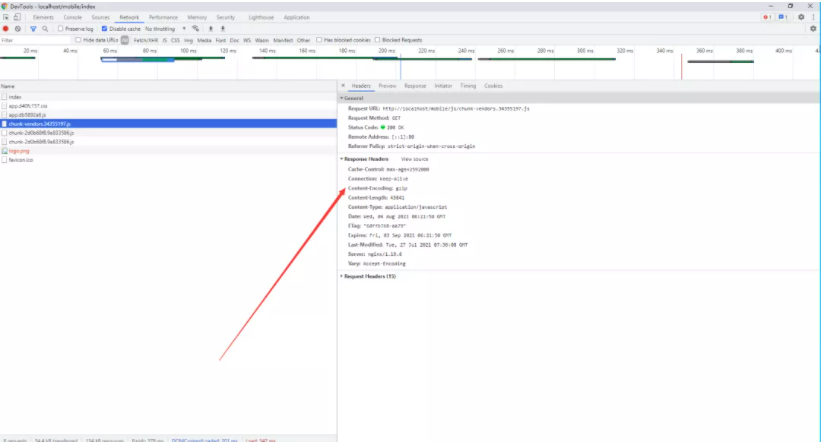
Task: Stop recording network log with the red button
Action: (6, 29)
